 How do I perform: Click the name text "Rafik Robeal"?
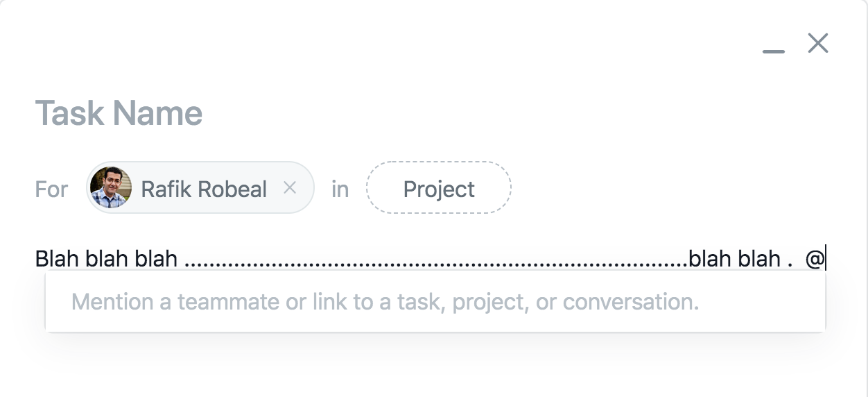(x=204, y=189)
